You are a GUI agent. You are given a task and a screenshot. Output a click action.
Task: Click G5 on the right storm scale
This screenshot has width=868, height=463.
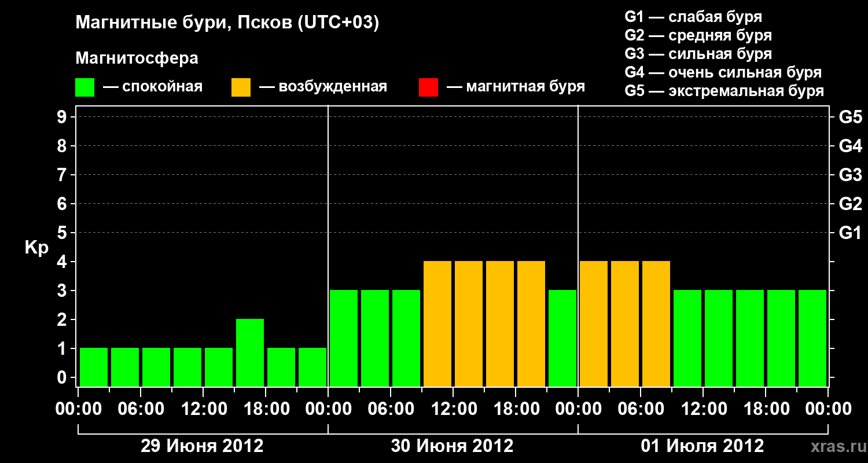pyautogui.click(x=851, y=117)
